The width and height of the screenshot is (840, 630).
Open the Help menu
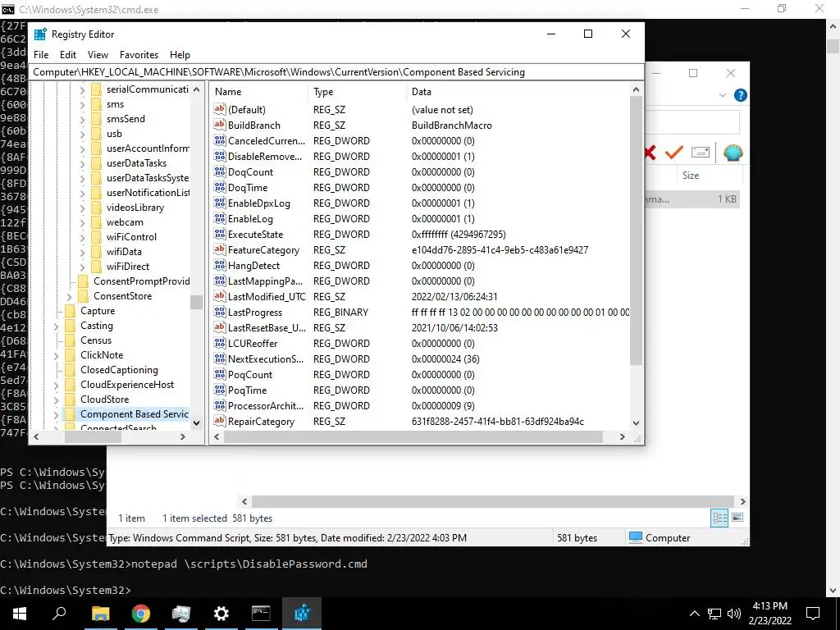tap(180, 55)
